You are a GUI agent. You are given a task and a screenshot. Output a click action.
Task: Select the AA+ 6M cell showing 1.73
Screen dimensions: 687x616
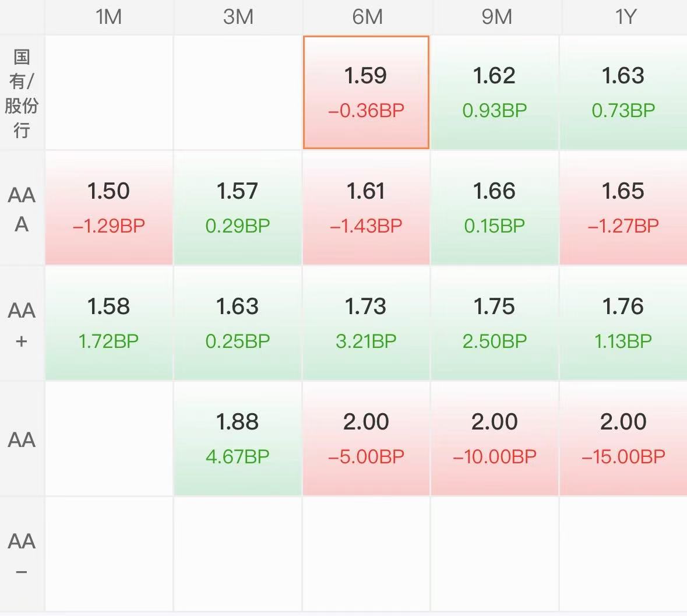367,323
